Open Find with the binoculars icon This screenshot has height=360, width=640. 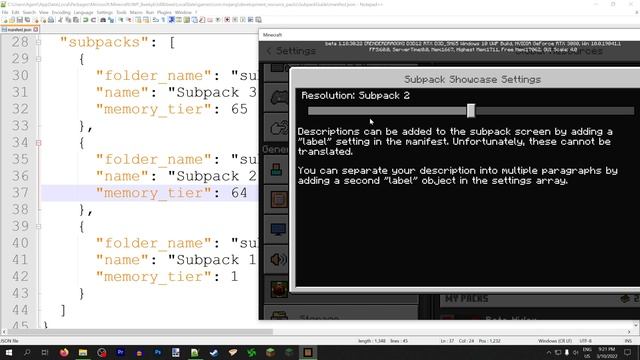(103, 20)
